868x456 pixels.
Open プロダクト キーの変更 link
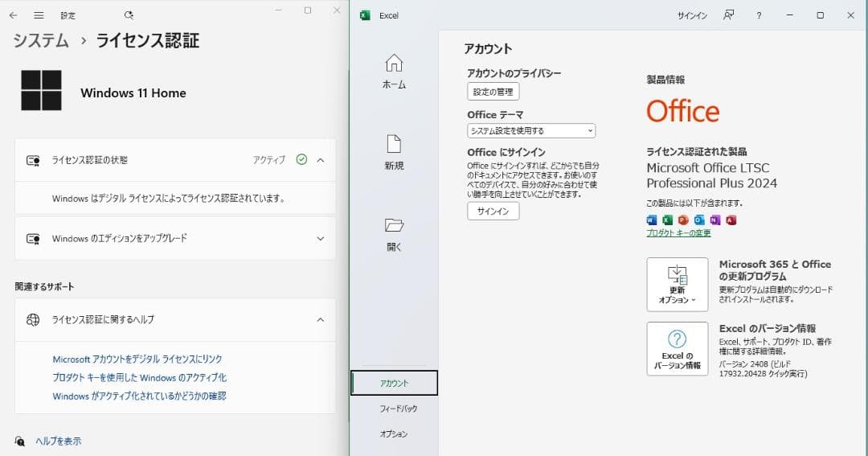point(678,233)
